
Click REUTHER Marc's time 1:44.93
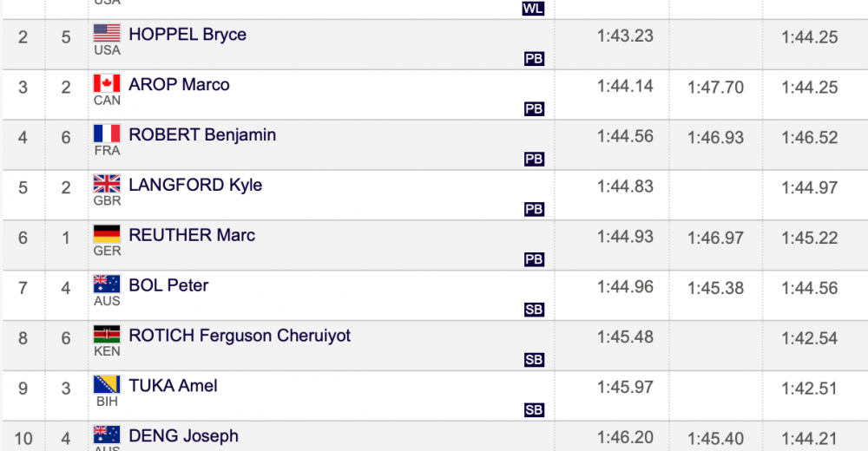[625, 237]
